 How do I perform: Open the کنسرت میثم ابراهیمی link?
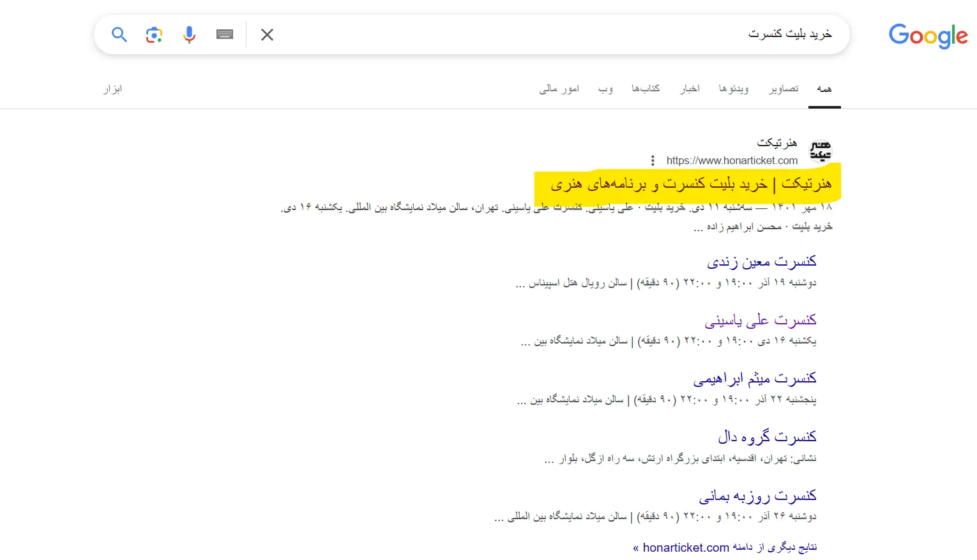tap(755, 379)
